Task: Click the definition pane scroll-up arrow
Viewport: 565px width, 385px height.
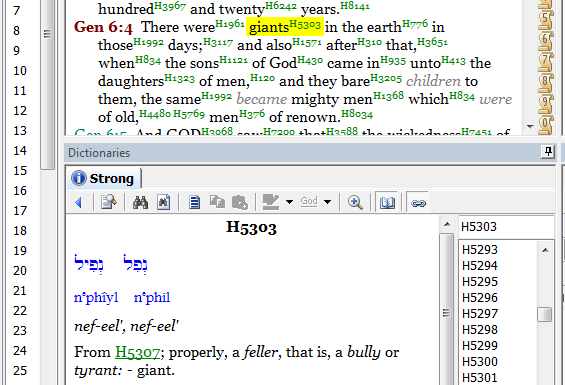Action: pyautogui.click(x=447, y=225)
